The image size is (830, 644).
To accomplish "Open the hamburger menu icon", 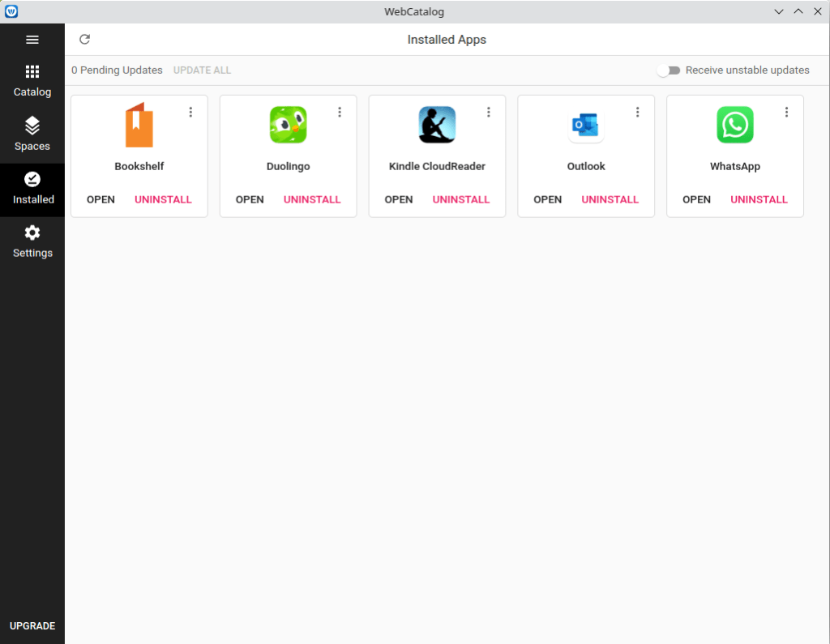I will (x=32, y=40).
